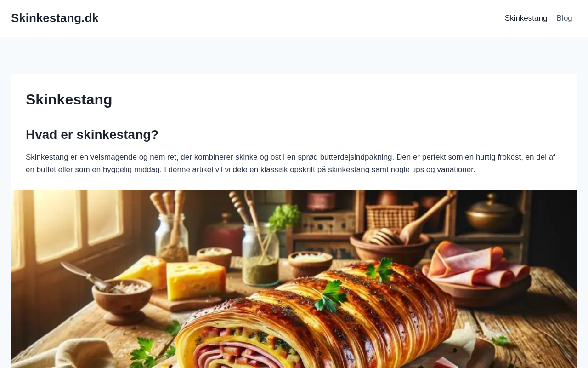Select the "Hvad er skinkestang?" subheading
The image size is (588, 368).
92,135
